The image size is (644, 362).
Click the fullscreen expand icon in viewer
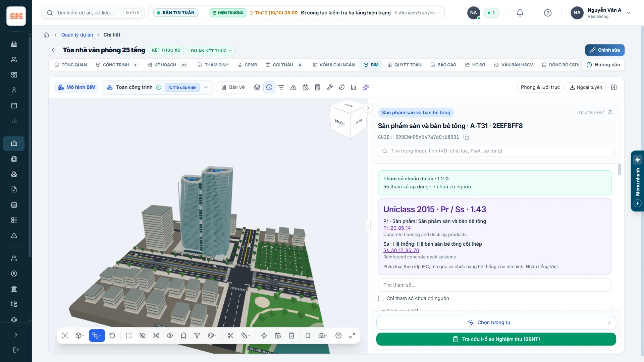tap(352, 336)
